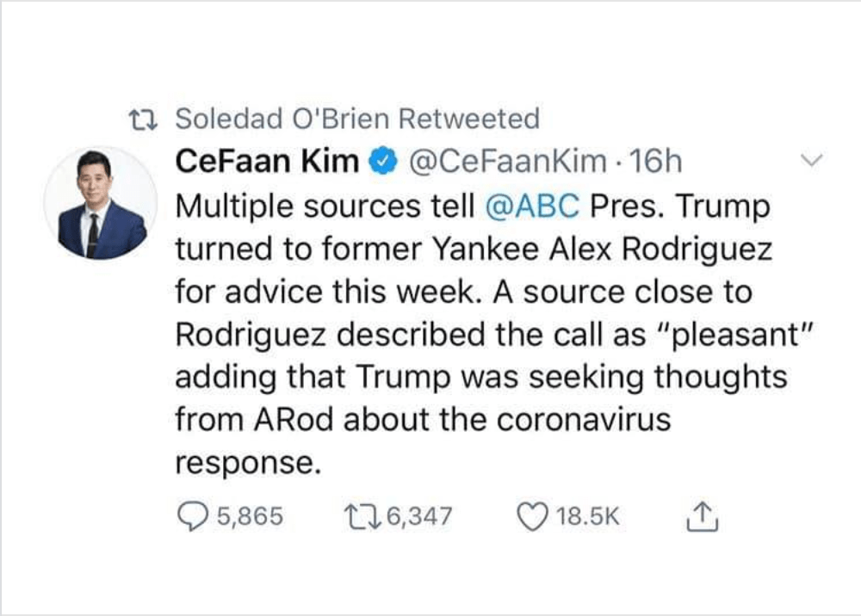Click the 18.5K likes count
Image resolution: width=861 pixels, height=616 pixels.
tap(589, 516)
